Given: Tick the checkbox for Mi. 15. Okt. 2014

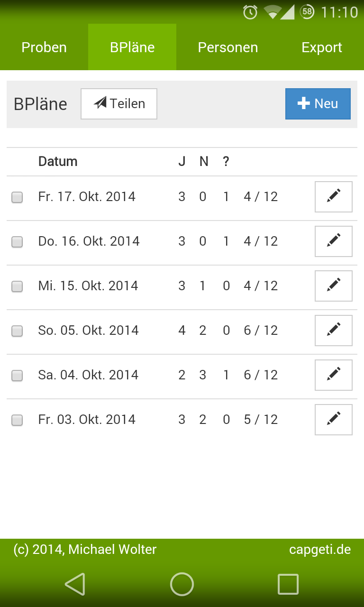Looking at the screenshot, I should click(x=17, y=286).
